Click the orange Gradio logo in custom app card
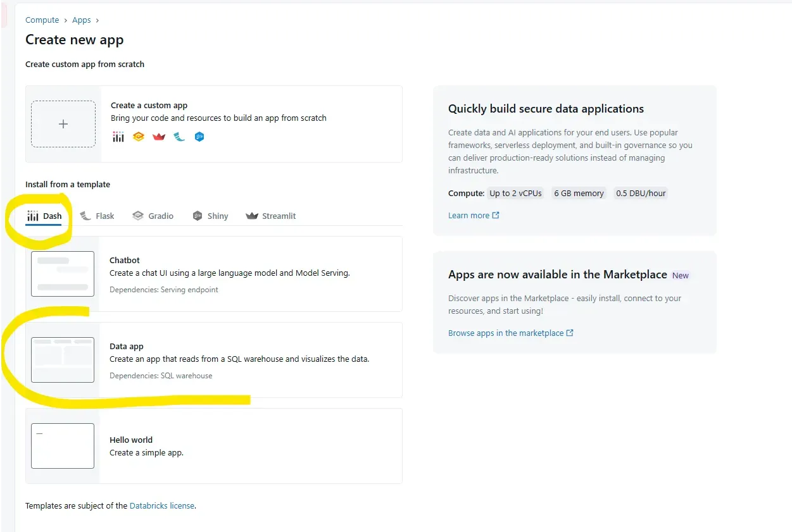Screen dimensions: 792x532 [x=139, y=137]
